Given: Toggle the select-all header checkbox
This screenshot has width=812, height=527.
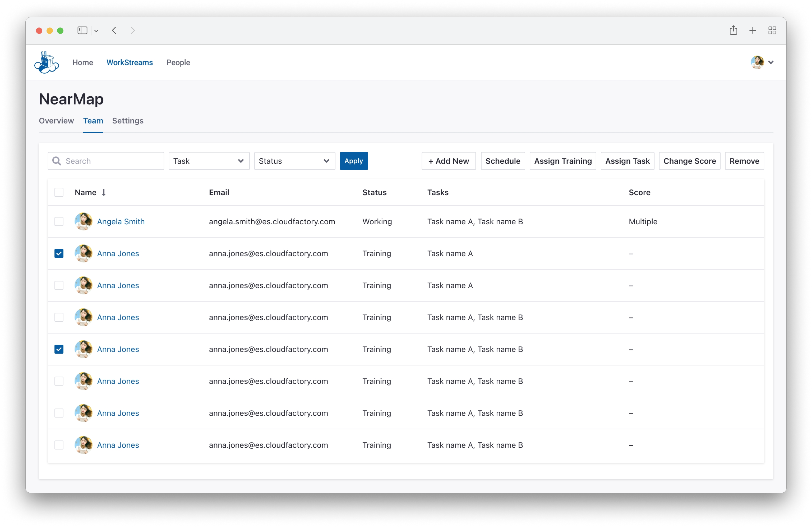Looking at the screenshot, I should tap(59, 192).
